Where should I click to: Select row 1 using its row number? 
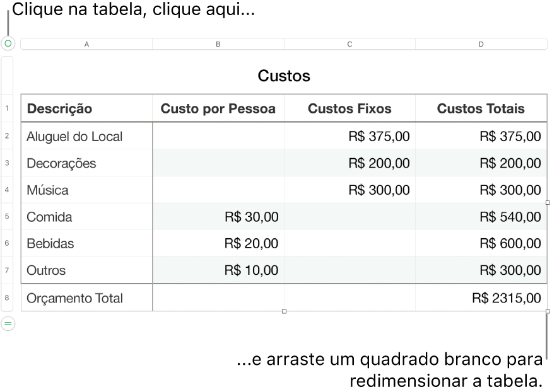8,108
